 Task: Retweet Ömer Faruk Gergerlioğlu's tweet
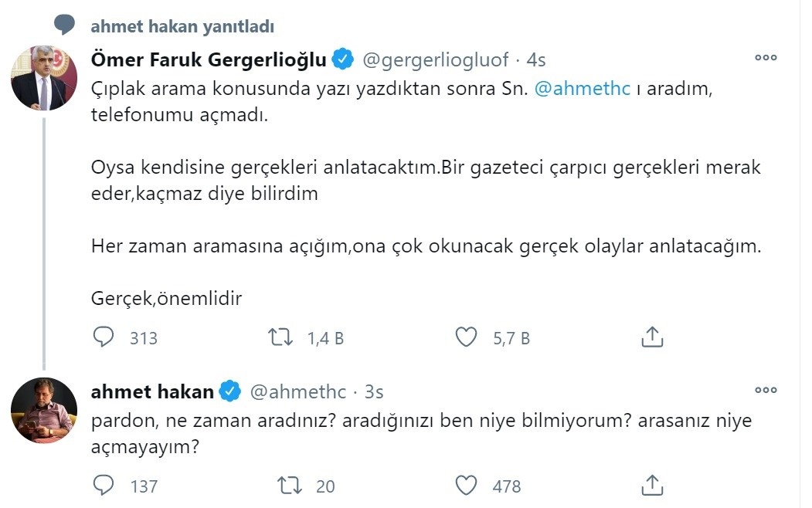(280, 337)
